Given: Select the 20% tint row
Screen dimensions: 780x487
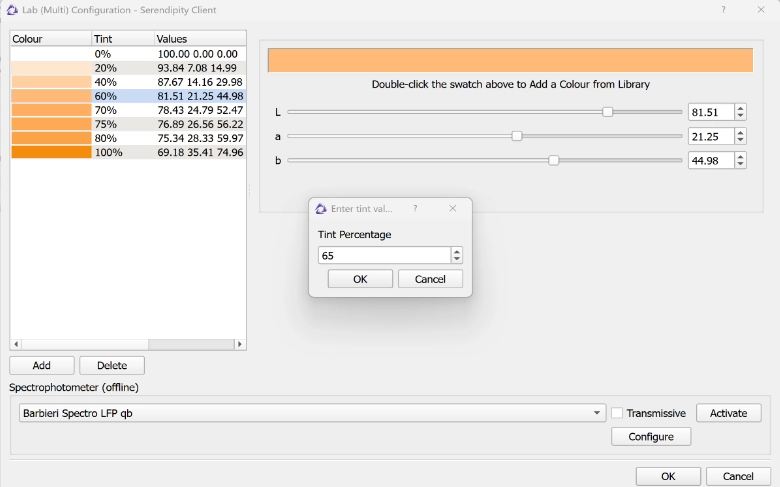Looking at the screenshot, I should pyautogui.click(x=128, y=68).
